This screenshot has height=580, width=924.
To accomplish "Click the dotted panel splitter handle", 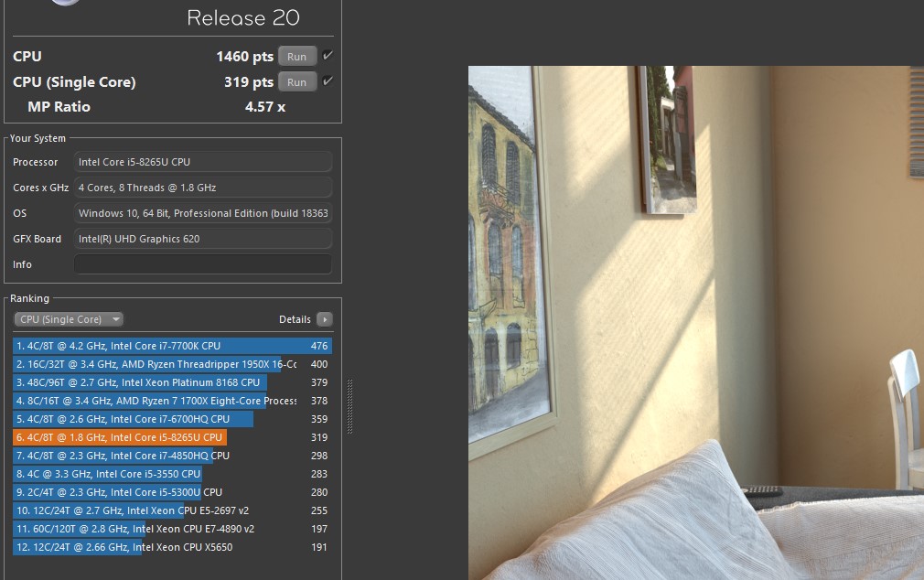I will click(x=349, y=407).
